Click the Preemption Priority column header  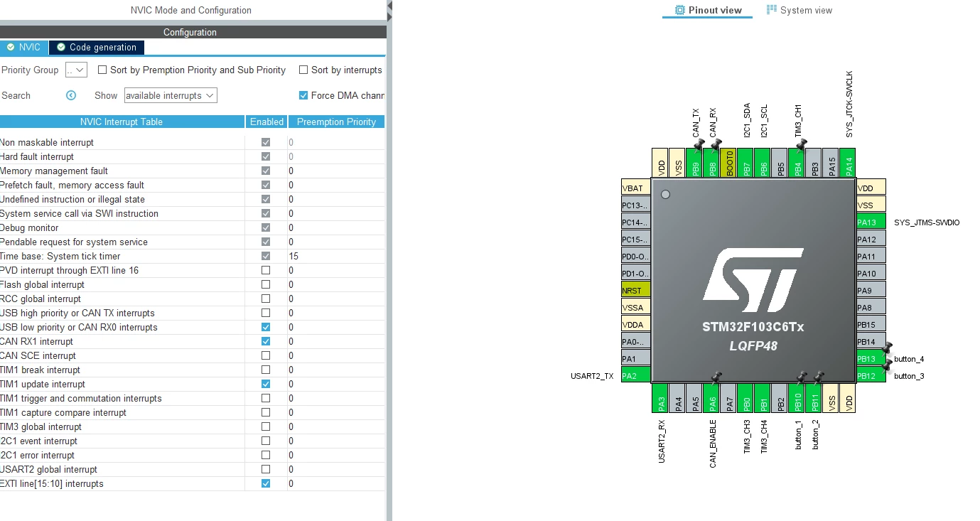pyautogui.click(x=336, y=122)
